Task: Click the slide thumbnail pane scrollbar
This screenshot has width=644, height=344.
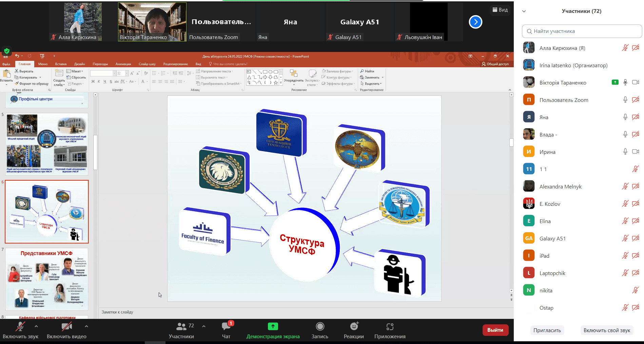Action: (95, 152)
